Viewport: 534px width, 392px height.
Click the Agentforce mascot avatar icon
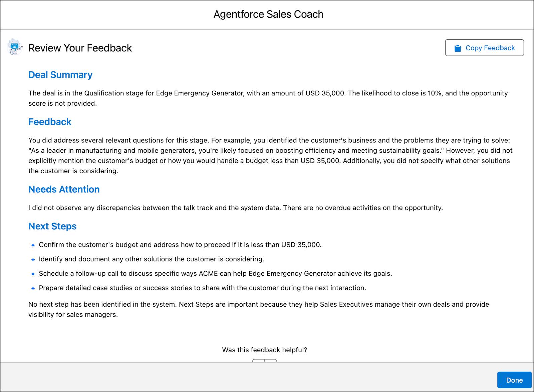[x=14, y=47]
